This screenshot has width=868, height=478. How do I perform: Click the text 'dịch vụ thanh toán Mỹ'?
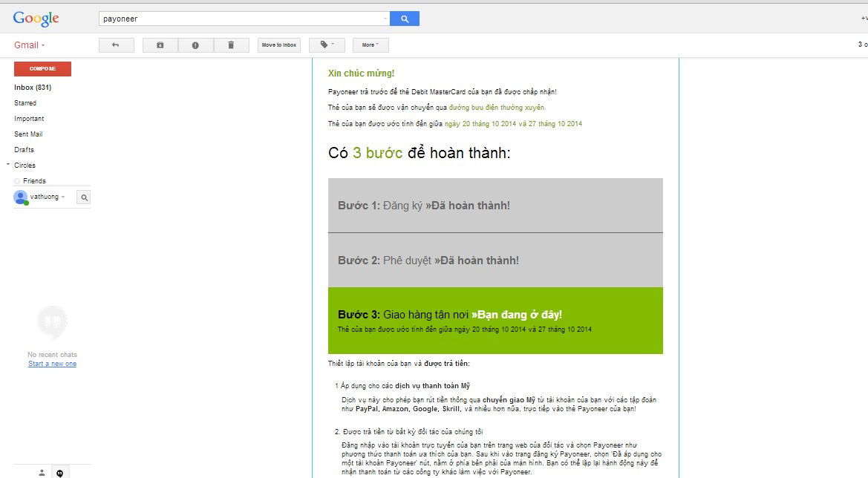tap(432, 386)
